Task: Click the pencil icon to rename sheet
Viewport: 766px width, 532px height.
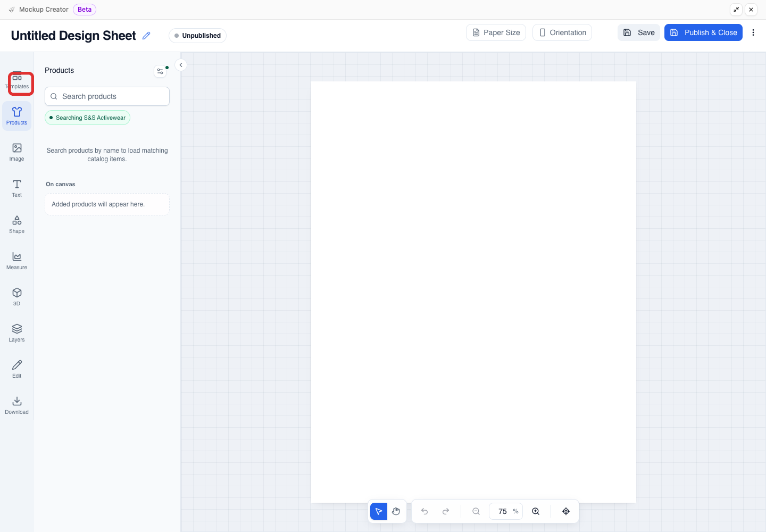Action: pos(146,36)
